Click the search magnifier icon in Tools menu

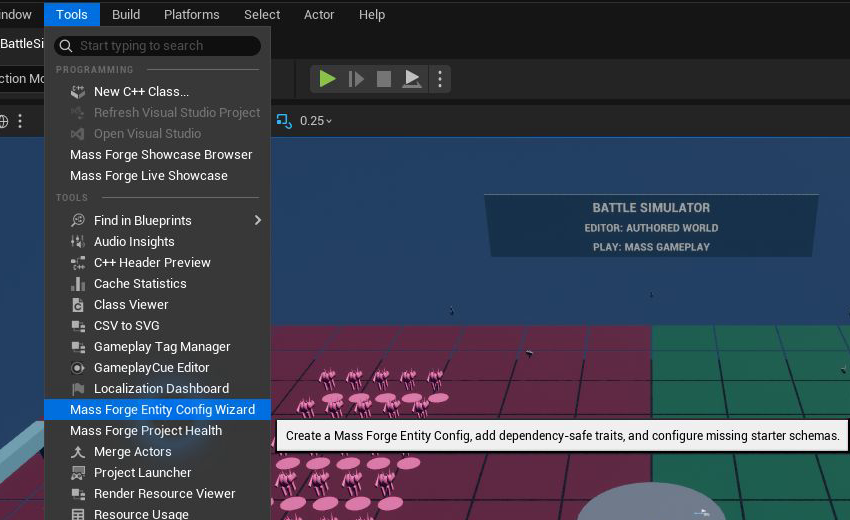(66, 46)
